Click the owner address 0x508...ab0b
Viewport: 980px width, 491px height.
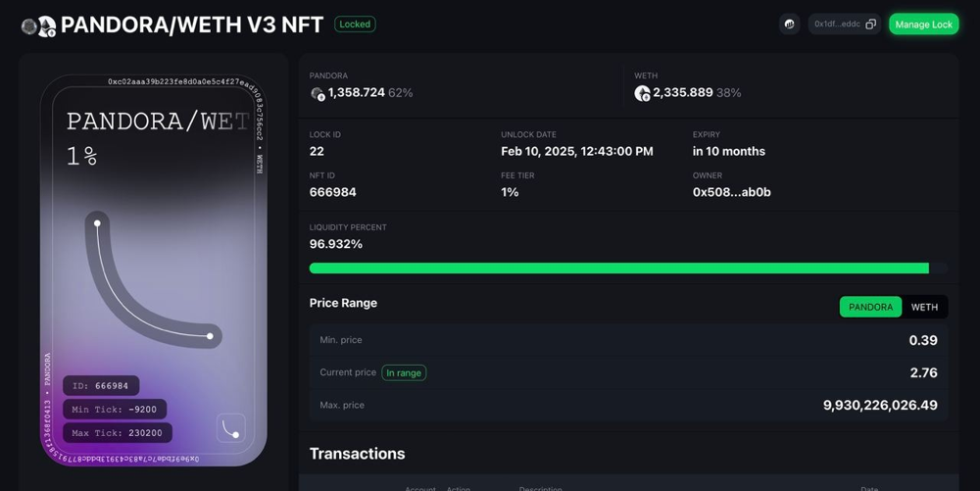click(x=731, y=192)
